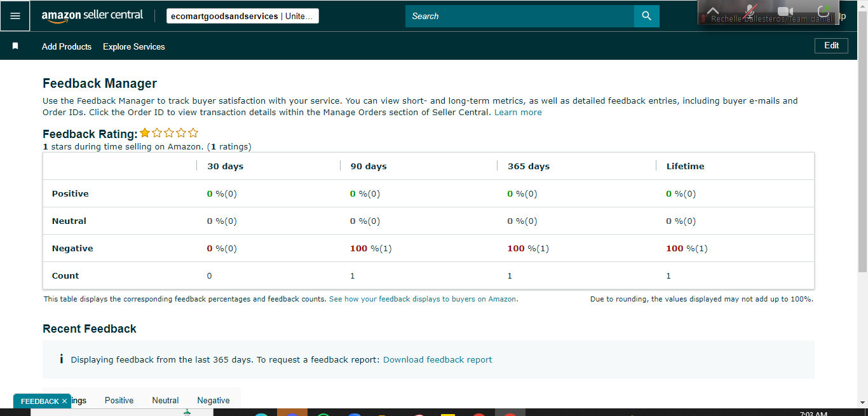
Task: Click the Neutral row label in the table
Action: pyautogui.click(x=69, y=221)
